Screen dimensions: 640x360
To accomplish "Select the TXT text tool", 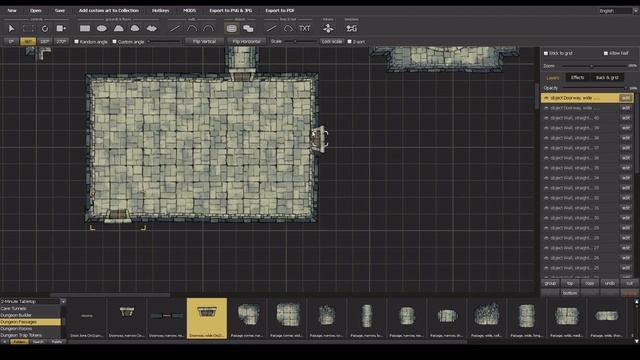I will [x=304, y=28].
